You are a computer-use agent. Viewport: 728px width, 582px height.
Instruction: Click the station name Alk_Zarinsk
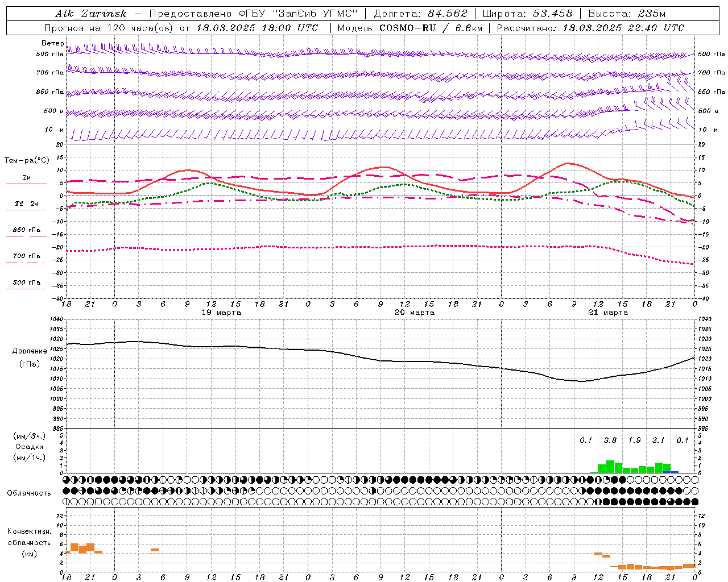click(91, 14)
